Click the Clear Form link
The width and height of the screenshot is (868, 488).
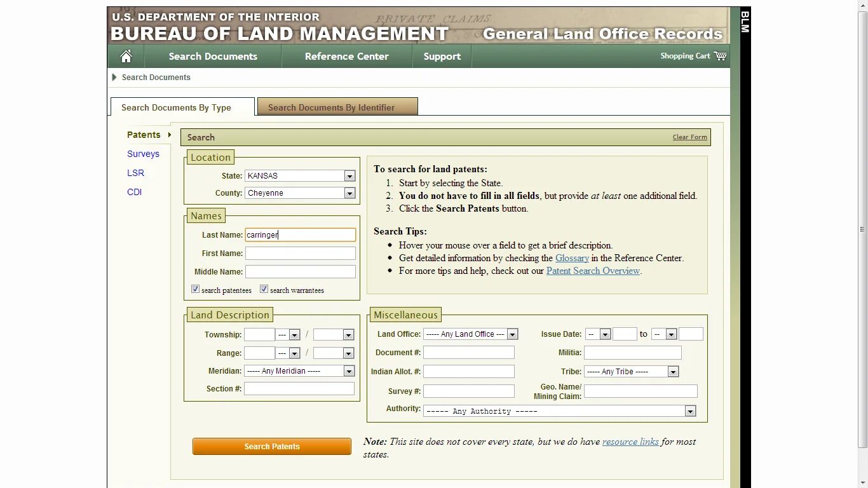pos(689,137)
